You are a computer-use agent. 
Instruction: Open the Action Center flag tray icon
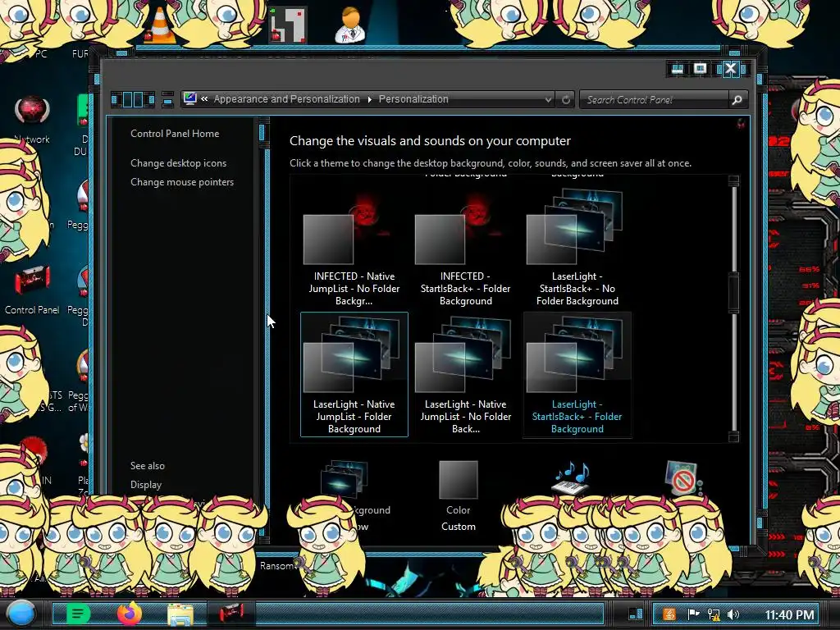tap(693, 614)
